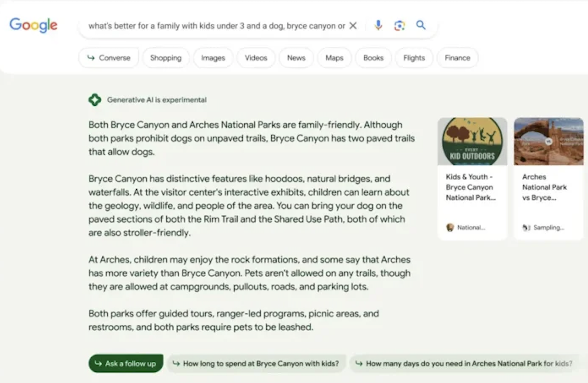The width and height of the screenshot is (588, 383).
Task: Click the Google logo
Action: coord(33,25)
